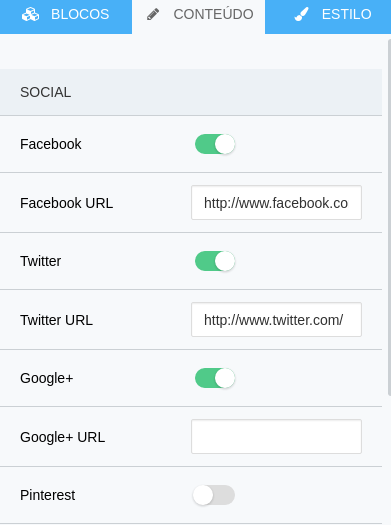Image resolution: width=391 pixels, height=525 pixels.
Task: Turn off the Twitter switch
Action: coord(215,261)
